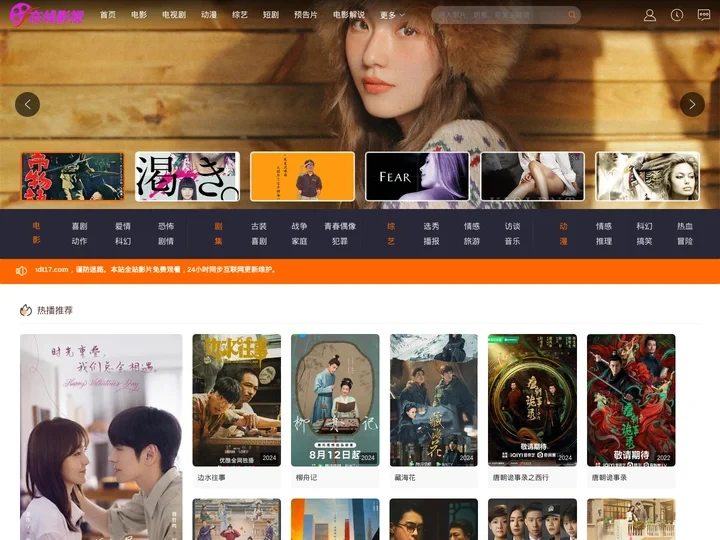The image size is (720, 540).
Task: Expand the 更多 dropdown menu
Action: click(392, 15)
